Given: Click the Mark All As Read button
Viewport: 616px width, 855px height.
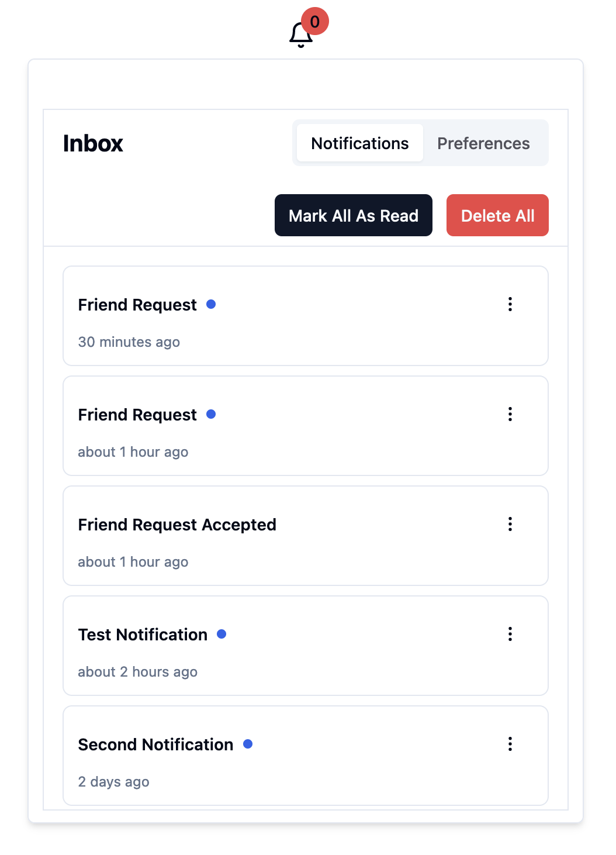Looking at the screenshot, I should click(x=354, y=215).
